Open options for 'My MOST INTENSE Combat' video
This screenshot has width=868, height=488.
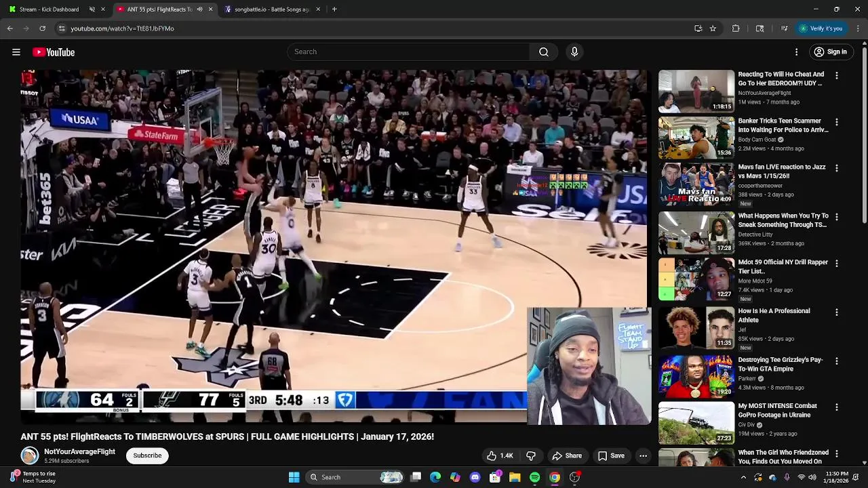click(836, 407)
